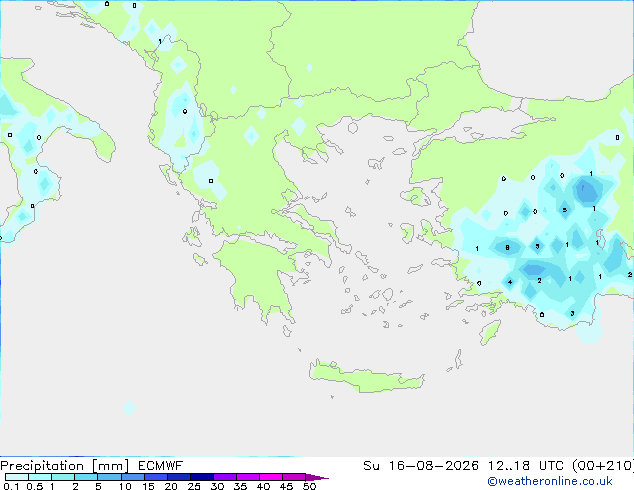
Task: Click the island of Rhodes on the map
Action: click(490, 332)
